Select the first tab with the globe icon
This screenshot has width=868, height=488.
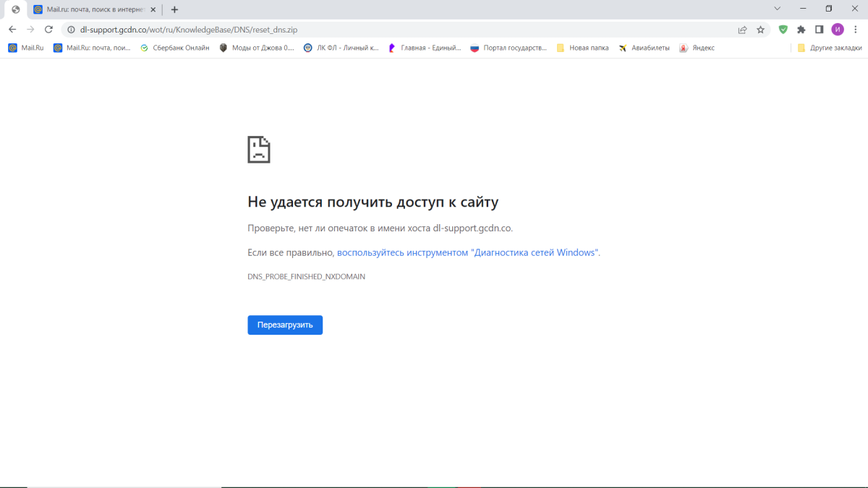click(15, 9)
